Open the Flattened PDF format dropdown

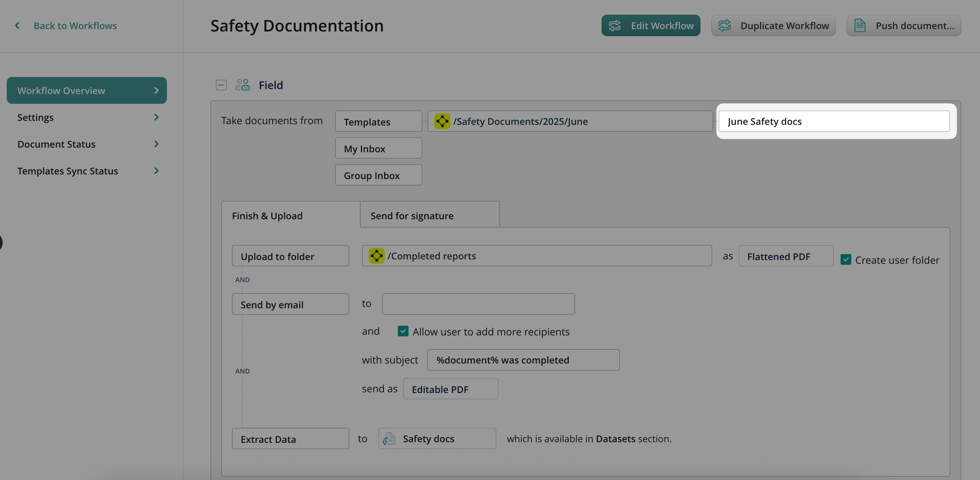[786, 256]
